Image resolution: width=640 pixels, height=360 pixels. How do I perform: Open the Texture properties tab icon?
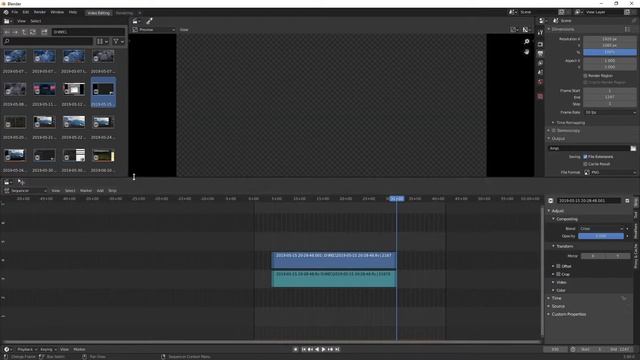tap(540, 97)
